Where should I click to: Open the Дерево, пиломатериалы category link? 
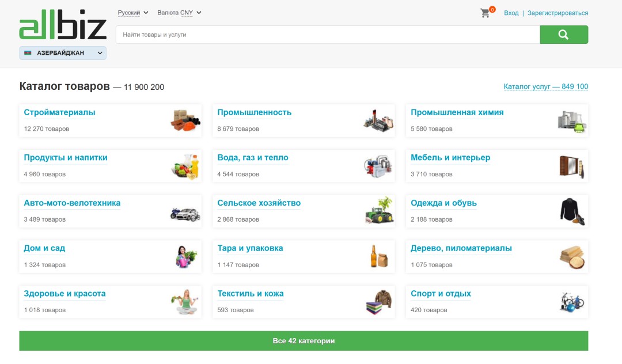pos(461,248)
